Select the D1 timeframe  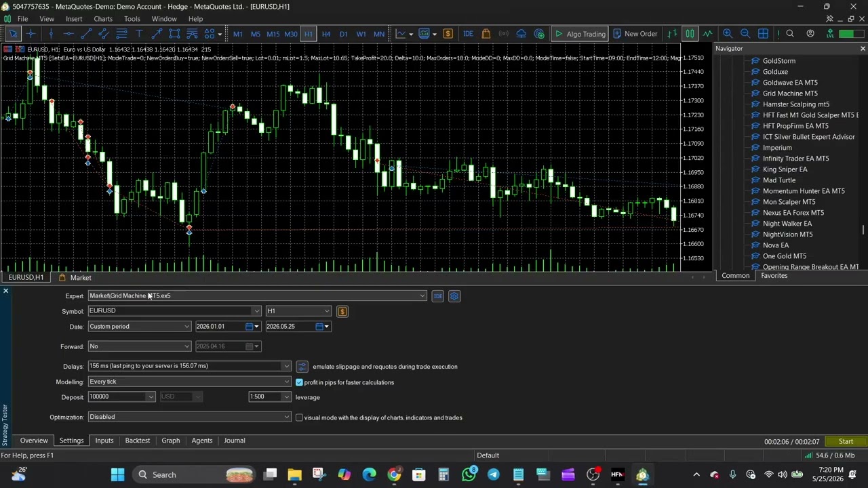[x=343, y=34]
